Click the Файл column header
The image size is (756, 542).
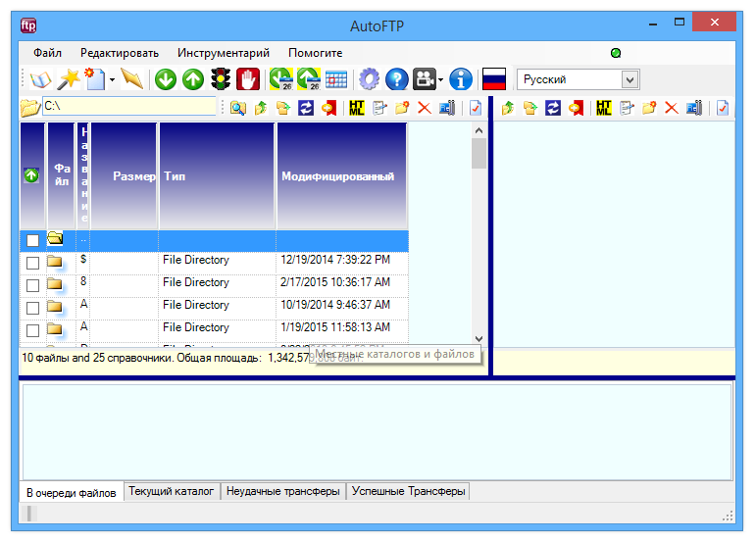click(x=61, y=175)
